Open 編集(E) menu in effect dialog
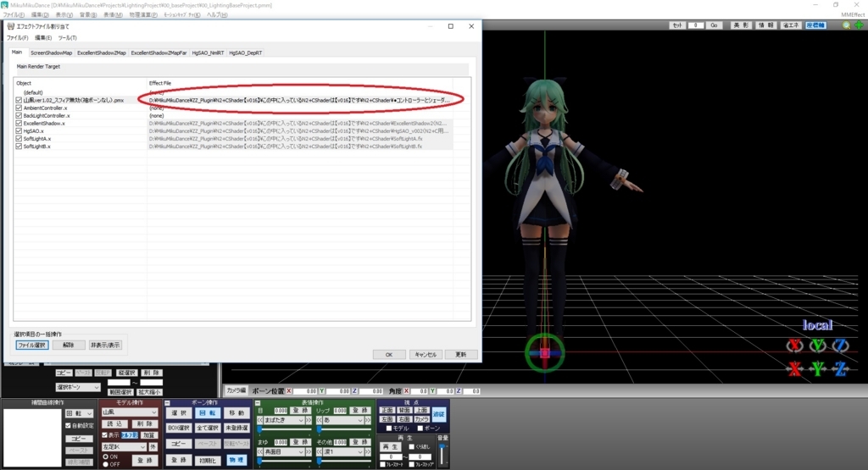The height and width of the screenshot is (470, 868). click(x=43, y=37)
